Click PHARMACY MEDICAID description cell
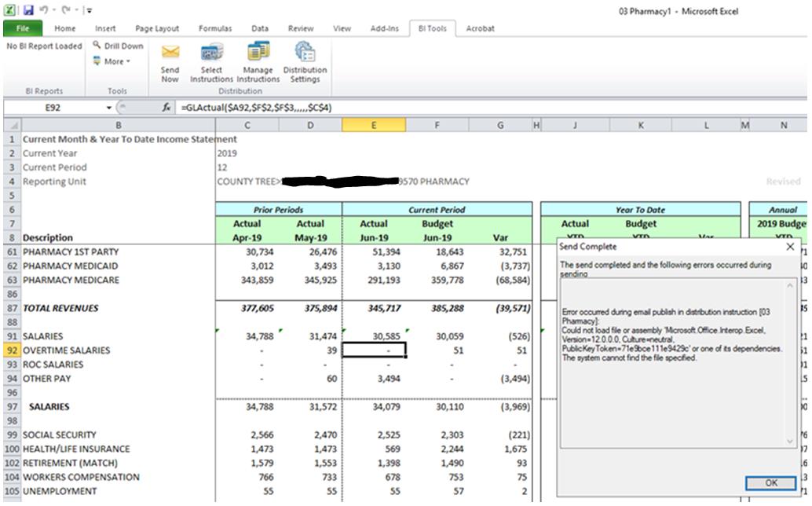Viewport: 812px width, 506px height. pyautogui.click(x=71, y=266)
